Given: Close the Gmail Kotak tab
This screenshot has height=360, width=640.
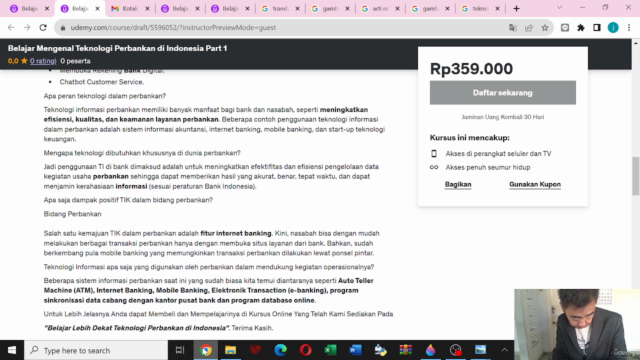Looking at the screenshot, I should (147, 9).
